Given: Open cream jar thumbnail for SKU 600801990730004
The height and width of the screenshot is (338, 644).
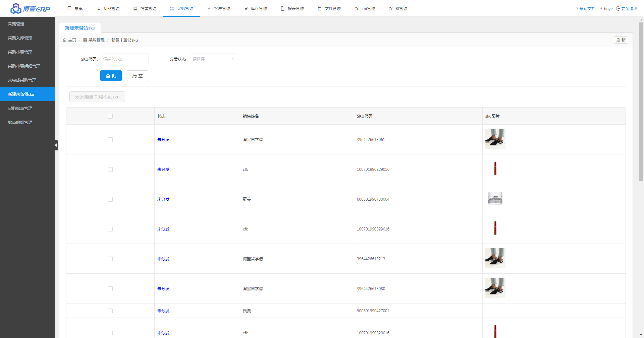Looking at the screenshot, I should click(495, 198).
